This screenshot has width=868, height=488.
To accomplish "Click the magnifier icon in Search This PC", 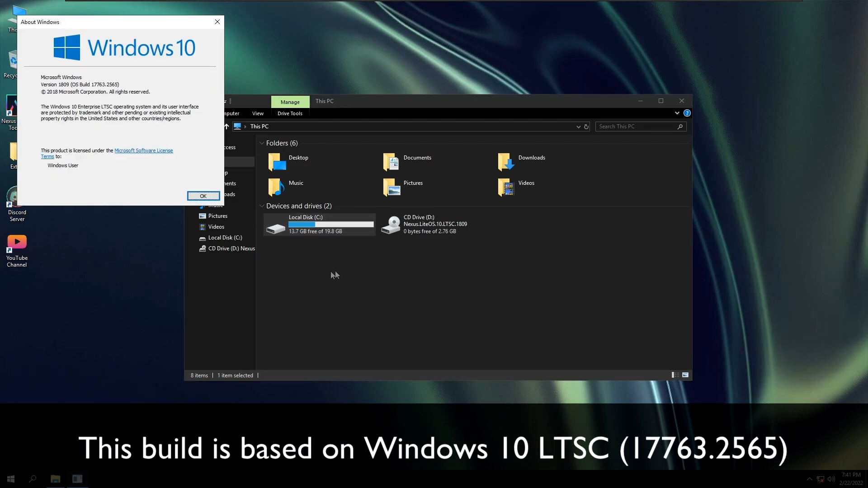I will pos(680,127).
